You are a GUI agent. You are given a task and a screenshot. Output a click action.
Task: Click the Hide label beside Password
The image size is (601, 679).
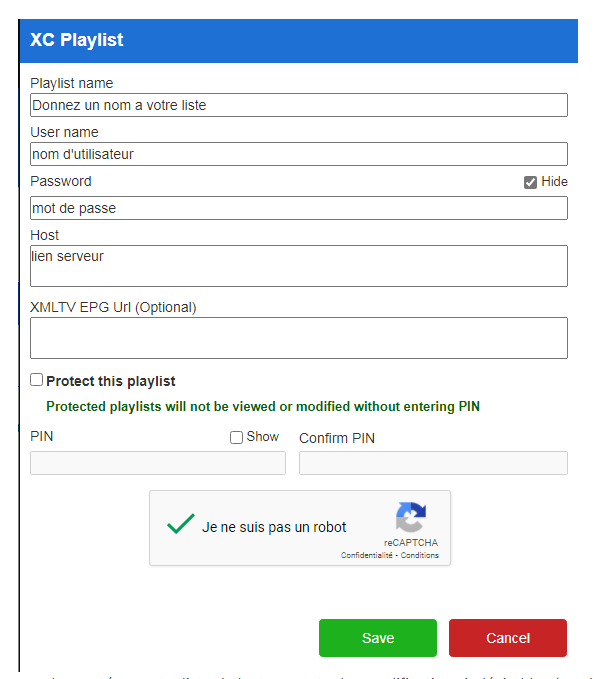554,182
